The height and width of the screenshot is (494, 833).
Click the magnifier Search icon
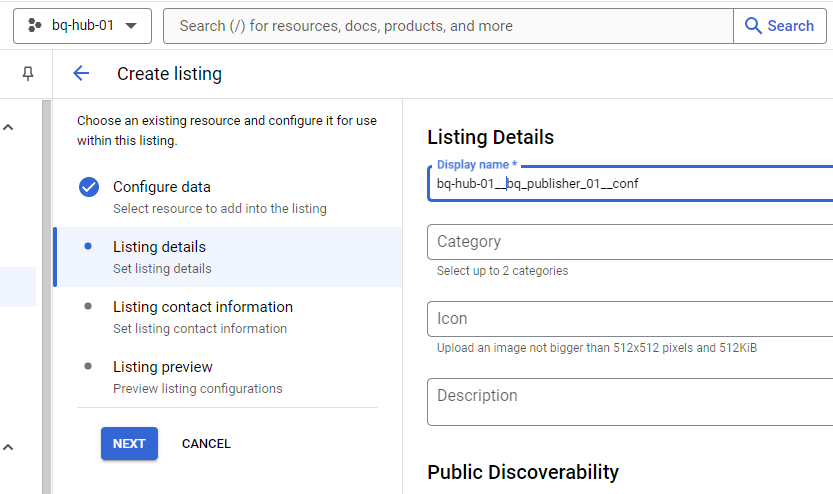pos(754,26)
